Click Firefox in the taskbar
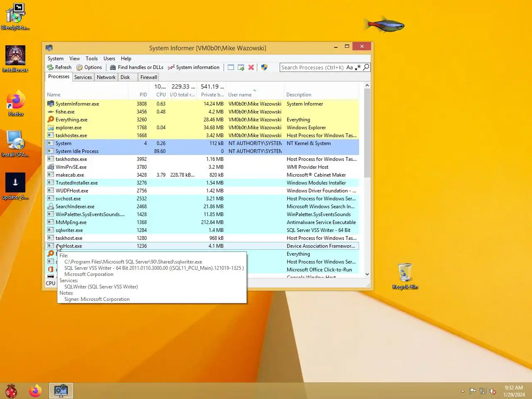The image size is (532, 399). [35, 391]
